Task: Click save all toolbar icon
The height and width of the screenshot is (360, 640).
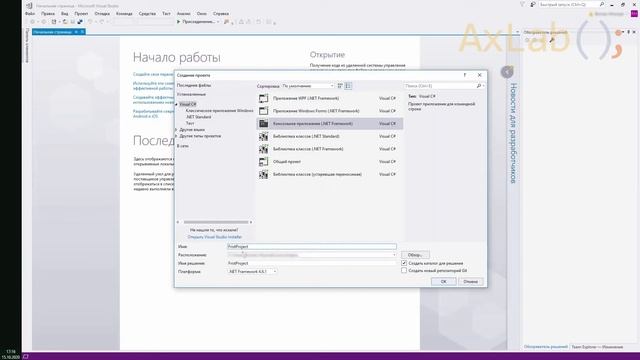Action: (80, 22)
